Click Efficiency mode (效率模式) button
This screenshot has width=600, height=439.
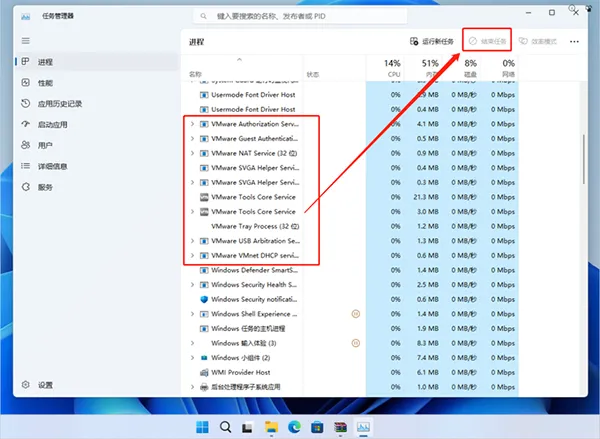coord(538,41)
